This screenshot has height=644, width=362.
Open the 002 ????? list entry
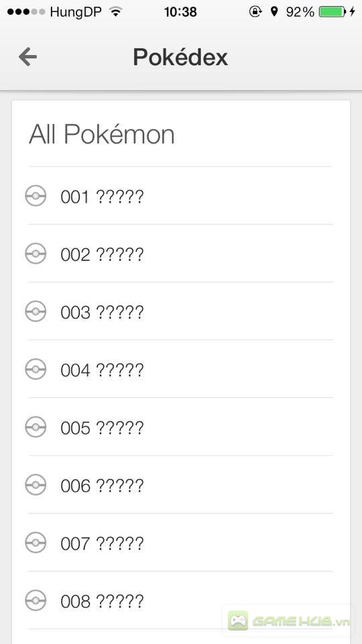click(180, 254)
